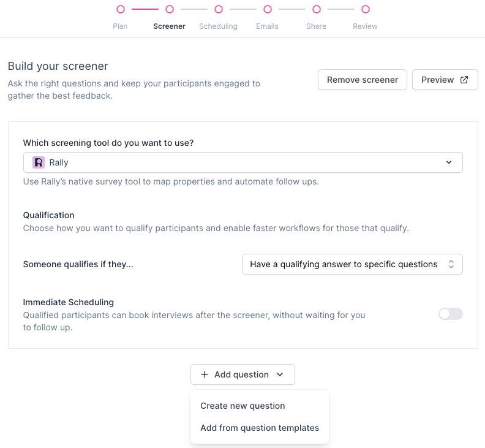The width and height of the screenshot is (485, 448).
Task: Click the external link icon on Preview
Action: point(464,80)
